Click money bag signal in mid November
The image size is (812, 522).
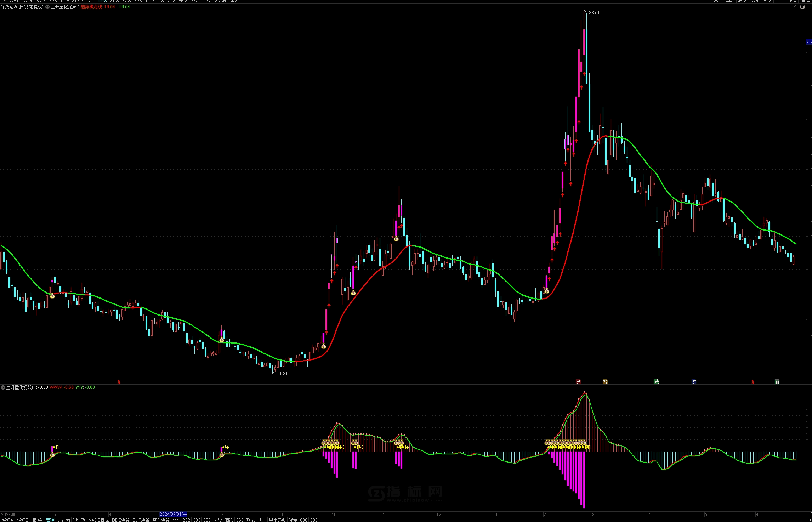[396, 239]
